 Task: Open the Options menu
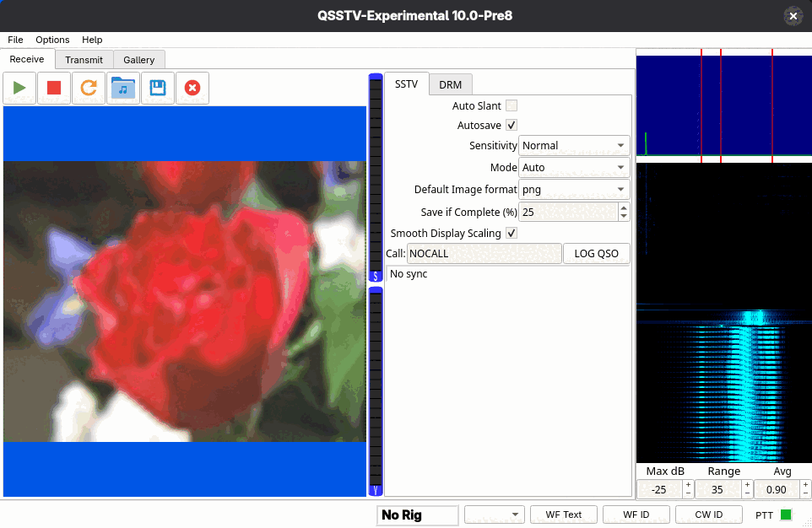[x=52, y=40]
